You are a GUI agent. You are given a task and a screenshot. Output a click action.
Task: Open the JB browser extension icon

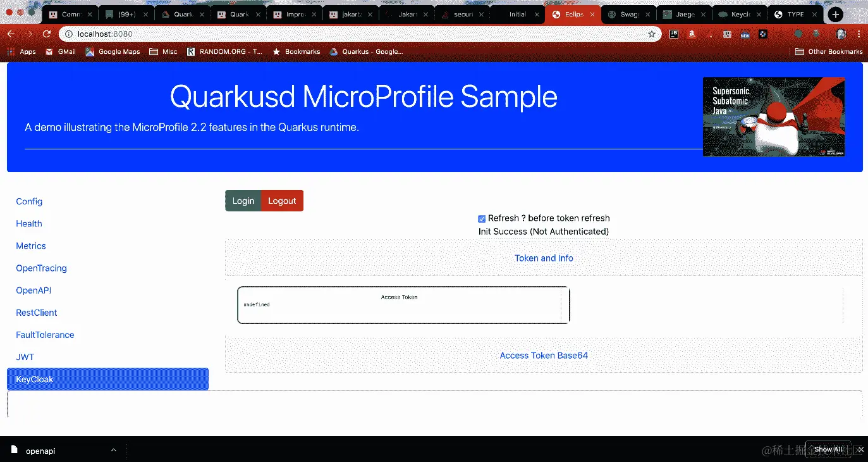pyautogui.click(x=674, y=34)
